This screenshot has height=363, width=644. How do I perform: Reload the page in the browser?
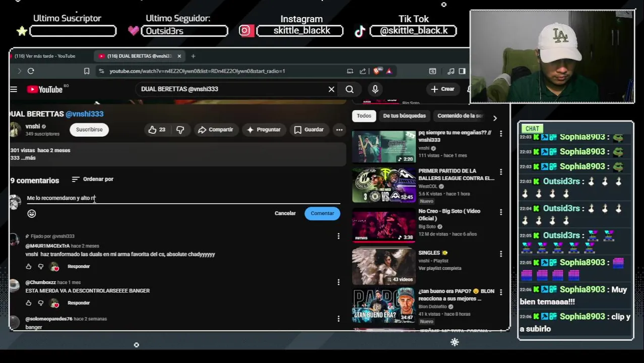click(x=31, y=71)
